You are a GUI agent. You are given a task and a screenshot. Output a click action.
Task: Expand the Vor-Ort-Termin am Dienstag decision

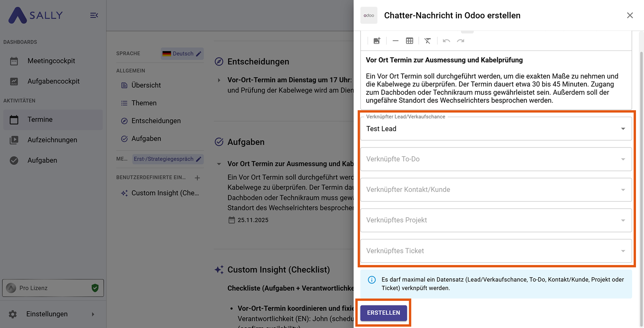[x=219, y=80]
